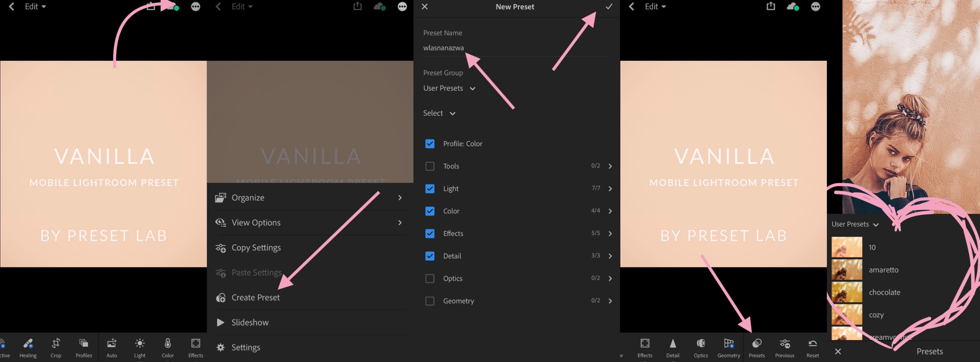Choose Create Preset from the menu

pos(255,297)
